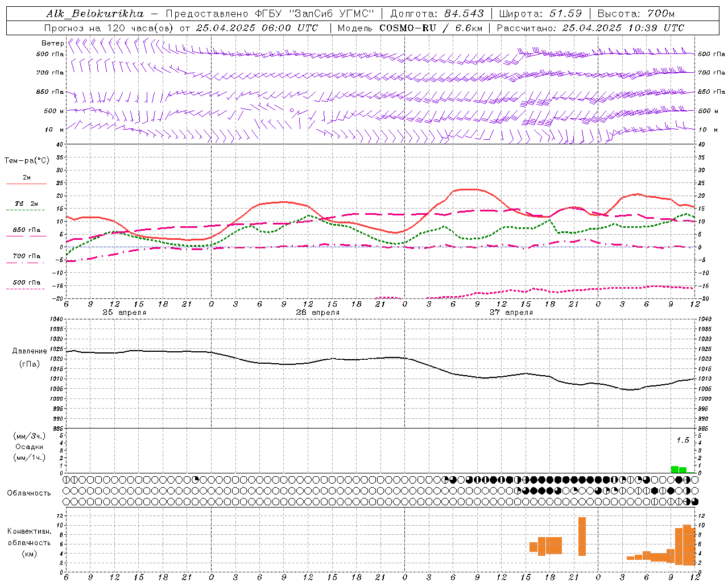Click the '27 апреля' date label
The image size is (728, 582).
511,313
